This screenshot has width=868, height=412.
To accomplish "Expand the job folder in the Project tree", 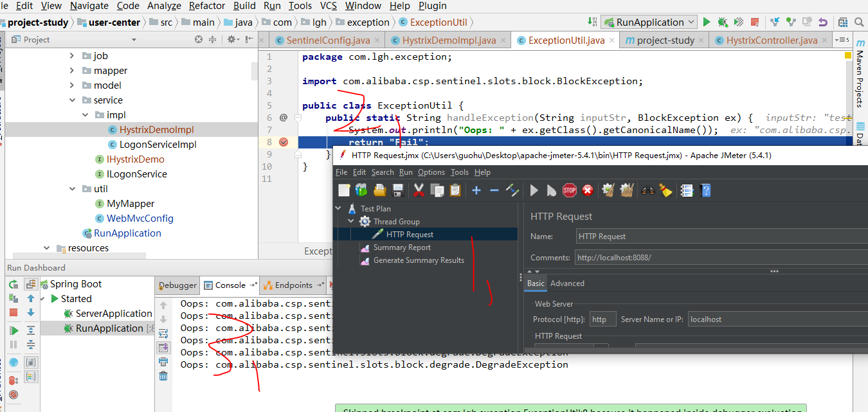I will (x=72, y=56).
